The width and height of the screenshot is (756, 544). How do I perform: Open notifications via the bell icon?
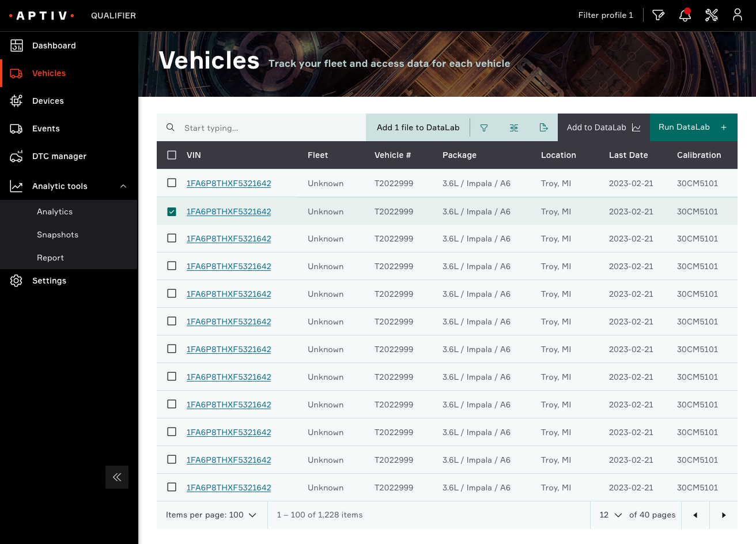pos(685,16)
